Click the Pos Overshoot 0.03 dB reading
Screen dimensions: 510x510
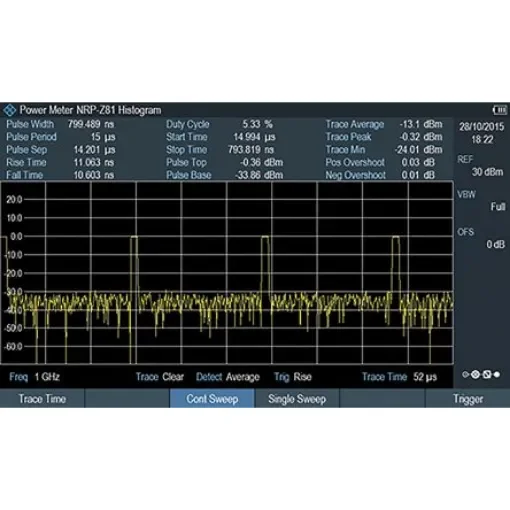tap(380, 162)
